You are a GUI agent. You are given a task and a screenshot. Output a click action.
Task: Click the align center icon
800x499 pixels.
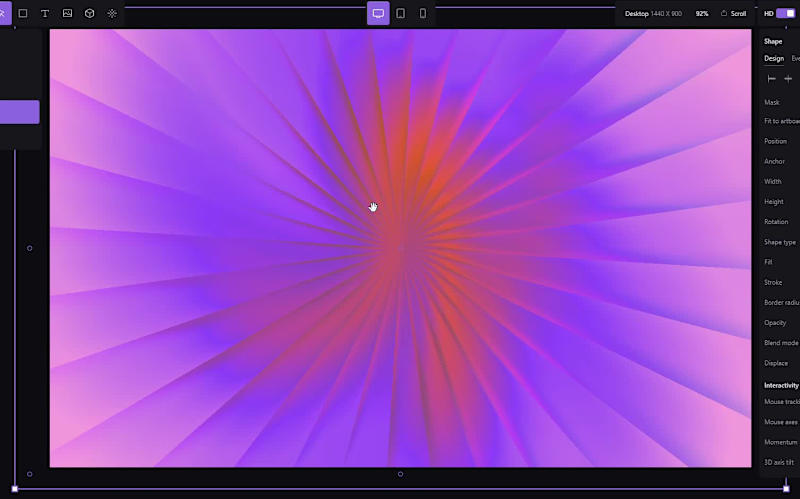(x=788, y=79)
